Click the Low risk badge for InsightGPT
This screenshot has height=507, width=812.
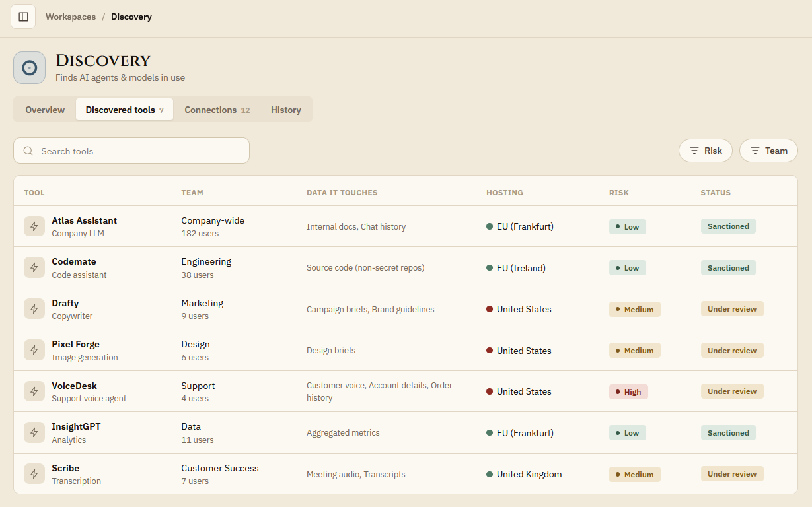628,433
